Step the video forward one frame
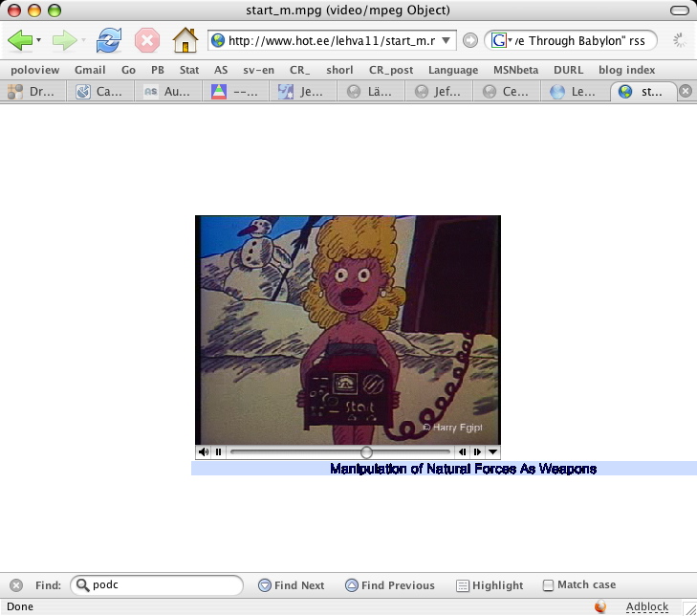This screenshot has width=697, height=616. [477, 451]
